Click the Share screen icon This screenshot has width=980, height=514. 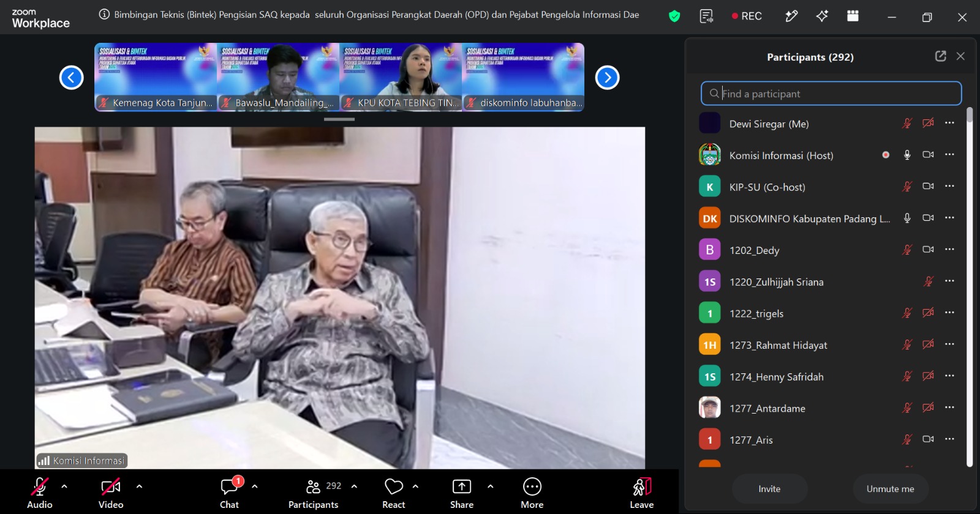pyautogui.click(x=462, y=486)
